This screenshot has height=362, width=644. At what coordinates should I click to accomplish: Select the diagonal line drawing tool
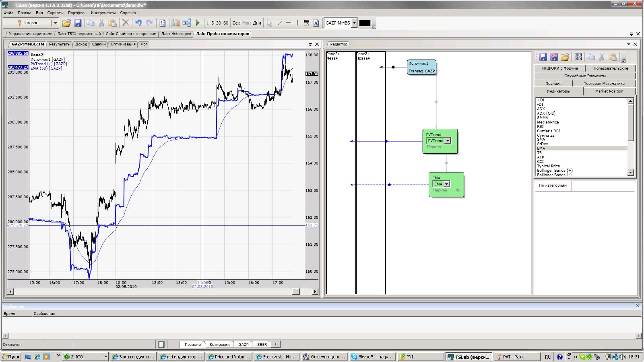click(280, 23)
